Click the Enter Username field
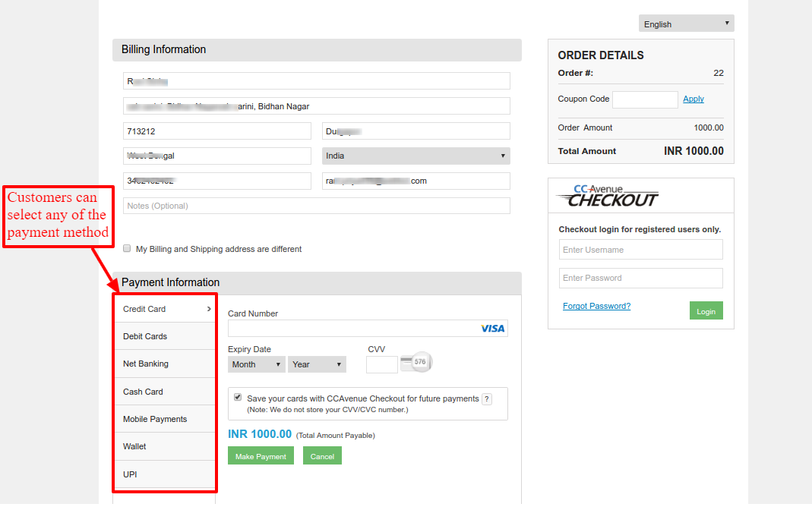Screen dimensions: 812x507 (x=640, y=250)
